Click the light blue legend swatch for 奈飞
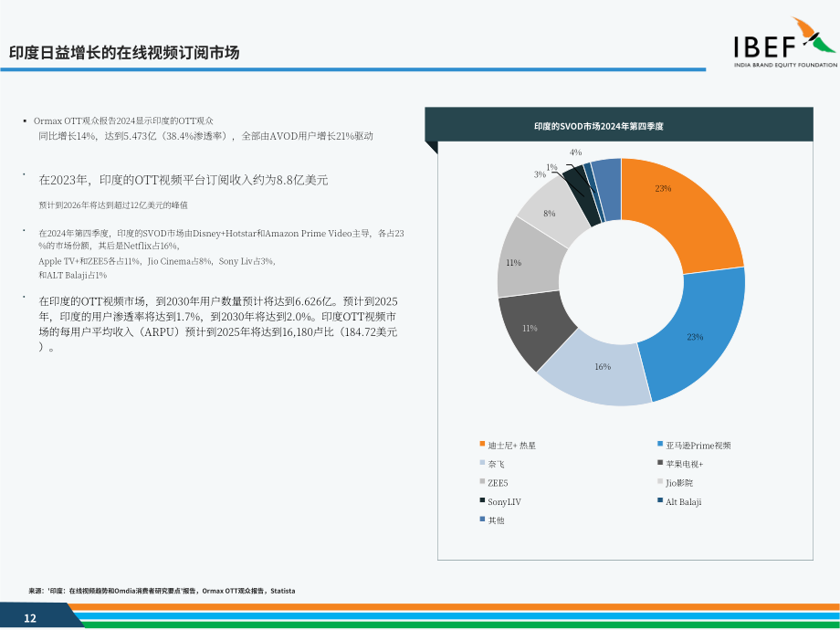The width and height of the screenshot is (840, 630). click(482, 463)
